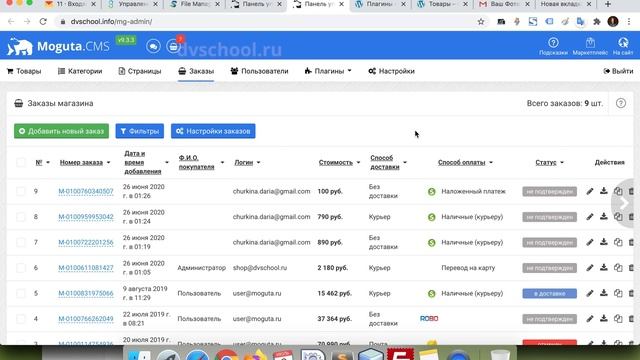
Task: Click 'не подтвержден' status for order 9
Action: pos(549,191)
